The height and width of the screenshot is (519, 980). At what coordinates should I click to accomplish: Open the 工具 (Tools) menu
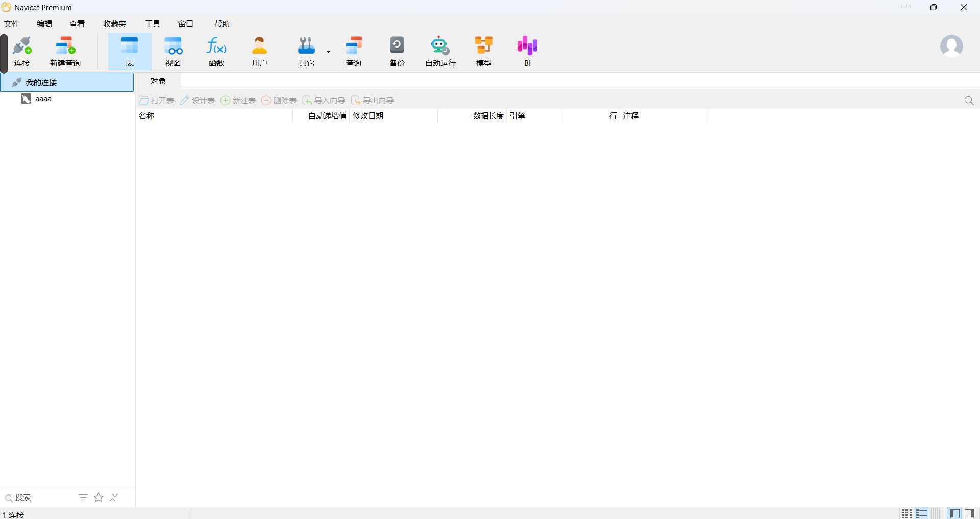pyautogui.click(x=152, y=24)
